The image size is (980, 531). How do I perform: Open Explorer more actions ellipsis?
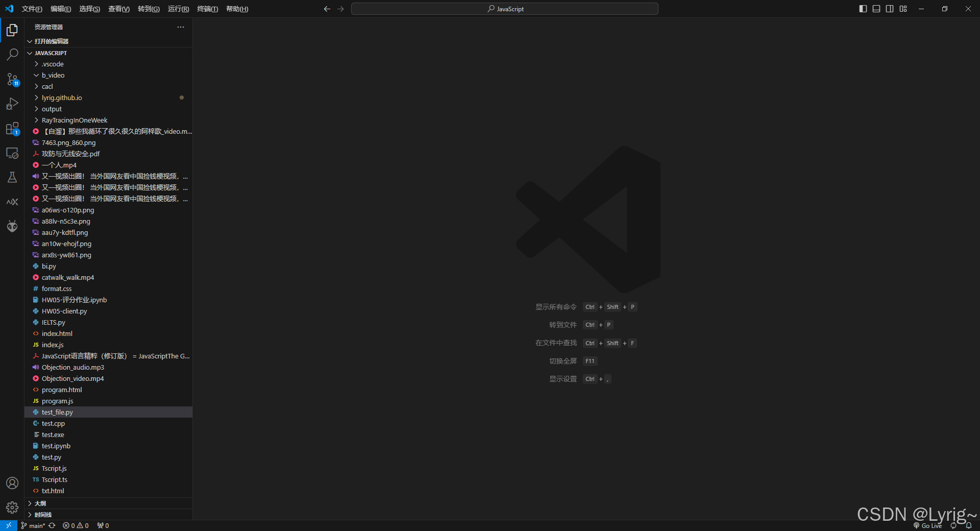(x=181, y=27)
